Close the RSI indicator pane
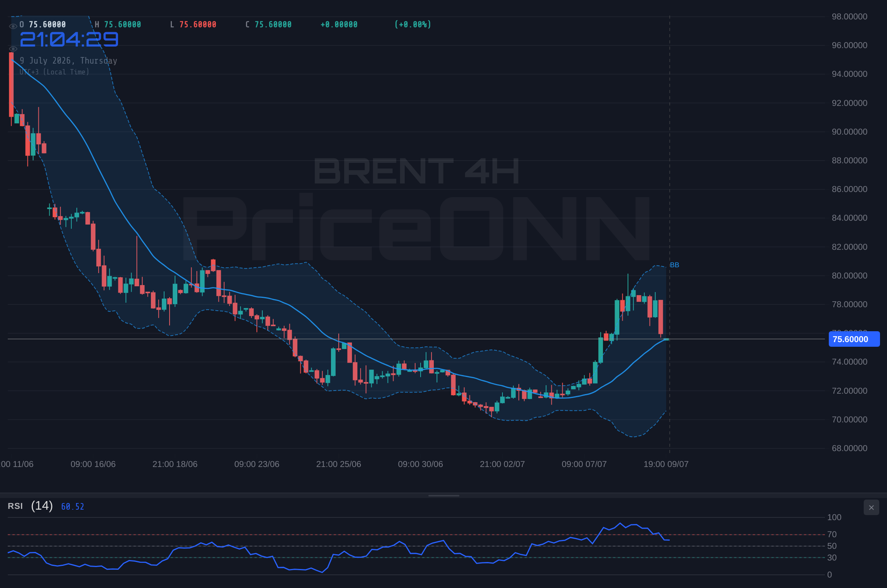This screenshot has width=887, height=588. pyautogui.click(x=871, y=507)
